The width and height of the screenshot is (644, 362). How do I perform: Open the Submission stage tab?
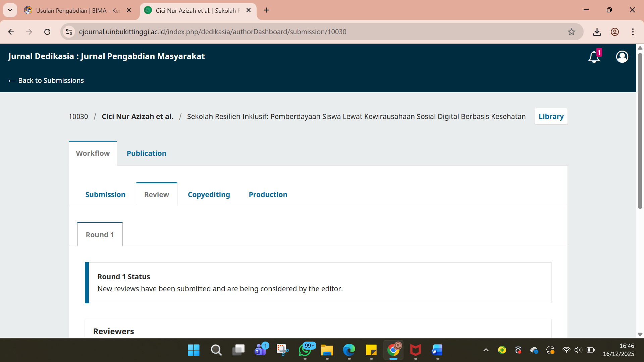click(x=105, y=194)
